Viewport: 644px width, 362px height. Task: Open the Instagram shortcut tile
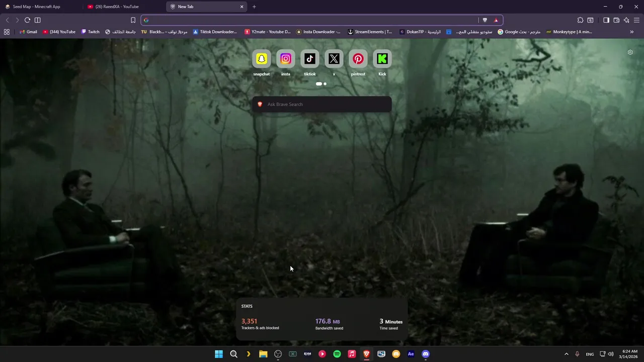pyautogui.click(x=285, y=59)
